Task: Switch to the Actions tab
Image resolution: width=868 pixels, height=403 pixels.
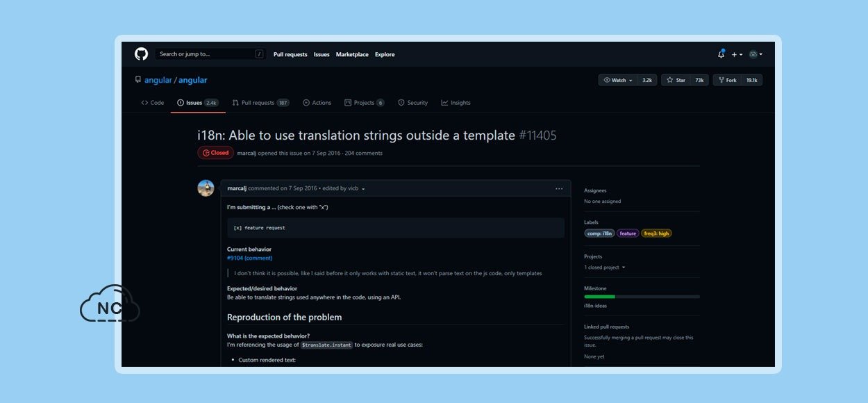Action: (x=317, y=103)
